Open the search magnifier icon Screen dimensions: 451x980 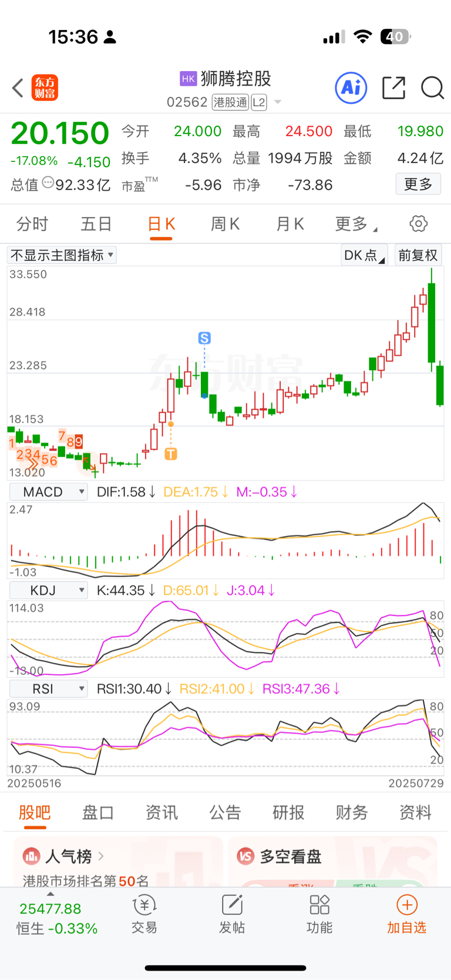click(x=432, y=88)
